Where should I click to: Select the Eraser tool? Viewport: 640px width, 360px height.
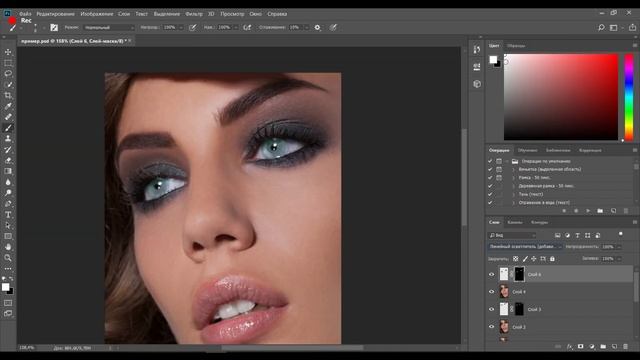8,160
